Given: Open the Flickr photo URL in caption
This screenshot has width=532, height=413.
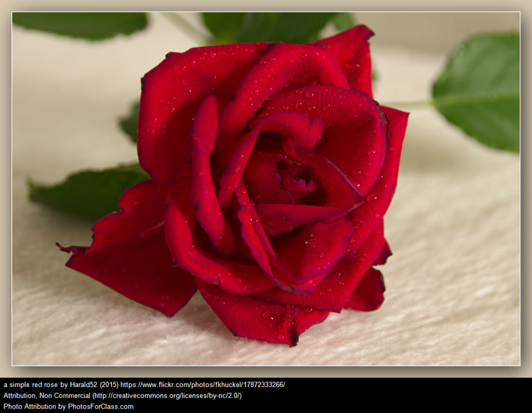Looking at the screenshot, I should point(202,384).
